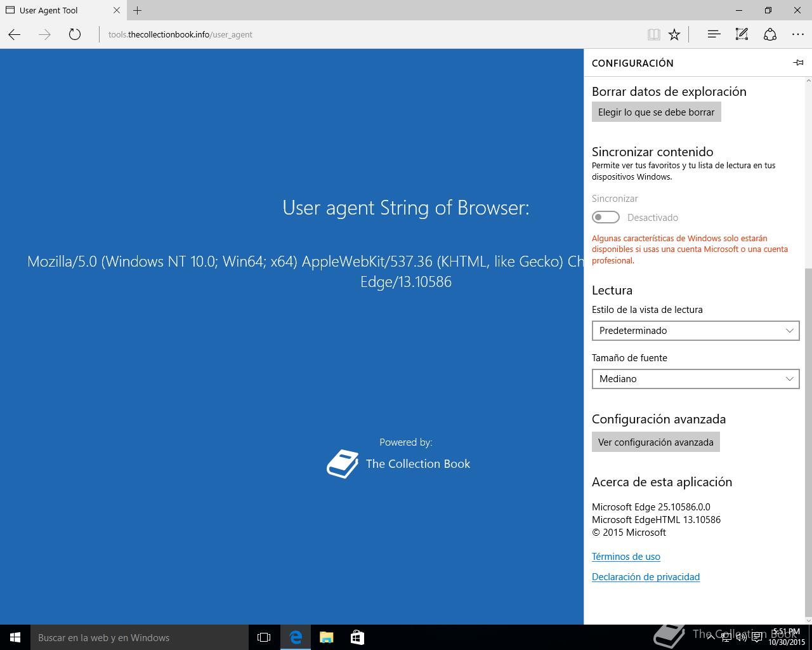This screenshot has height=650, width=812.
Task: Open the Store icon in taskbar
Action: [357, 637]
